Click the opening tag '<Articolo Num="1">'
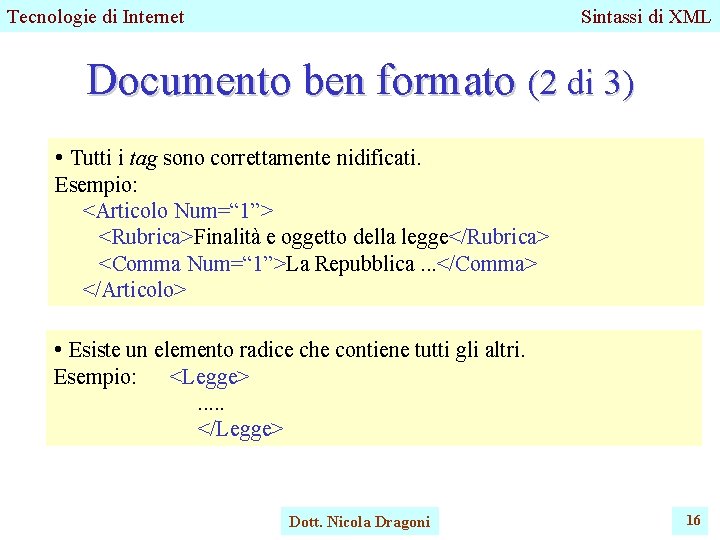720x540 pixels. 178,211
